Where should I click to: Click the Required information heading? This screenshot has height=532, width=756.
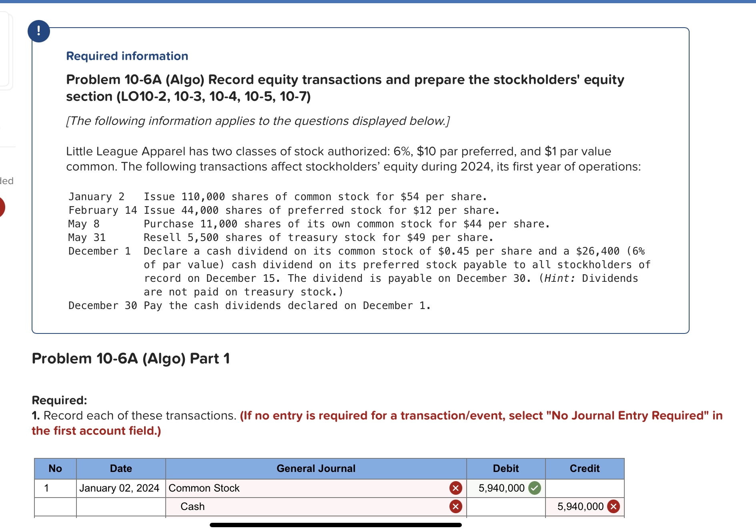[x=126, y=56]
